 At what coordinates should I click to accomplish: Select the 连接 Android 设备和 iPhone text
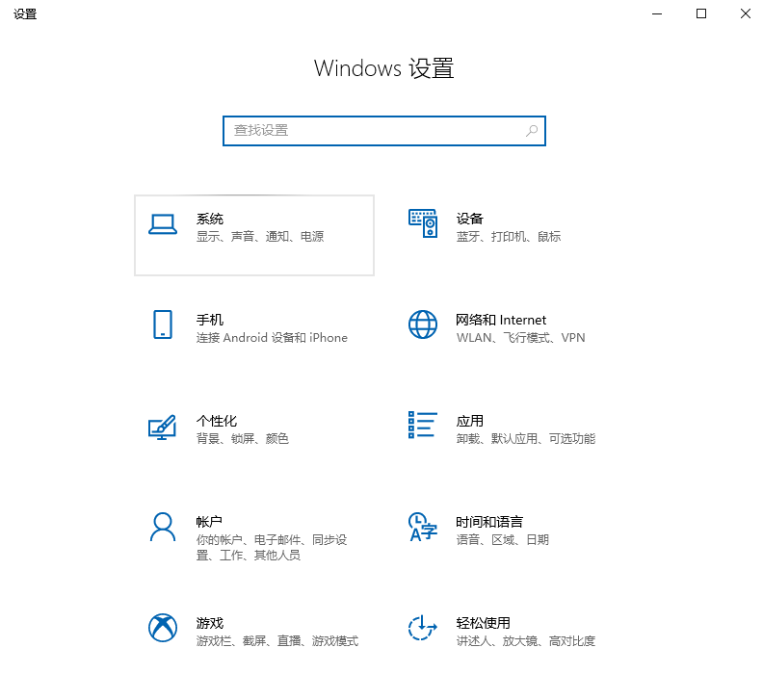(272, 338)
